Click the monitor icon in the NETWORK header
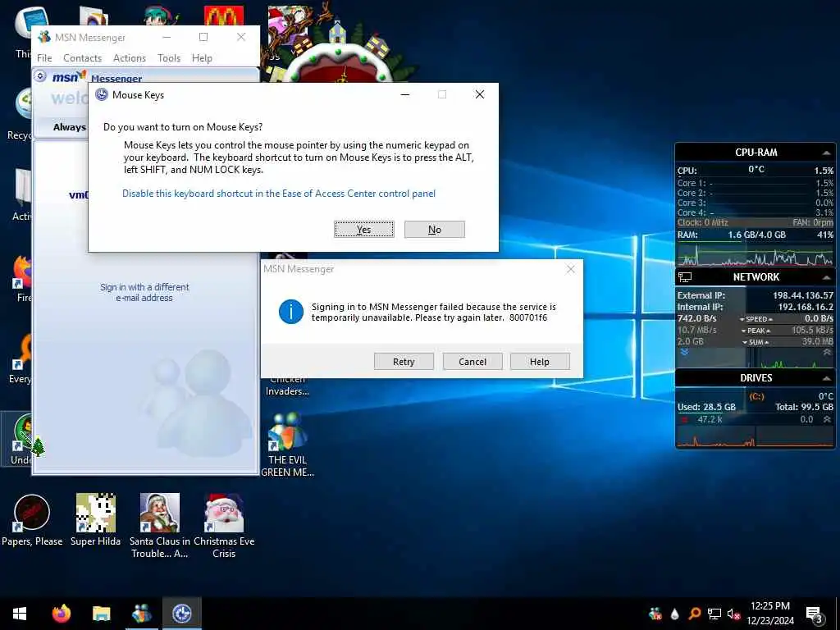This screenshot has height=630, width=840. pos(685,277)
